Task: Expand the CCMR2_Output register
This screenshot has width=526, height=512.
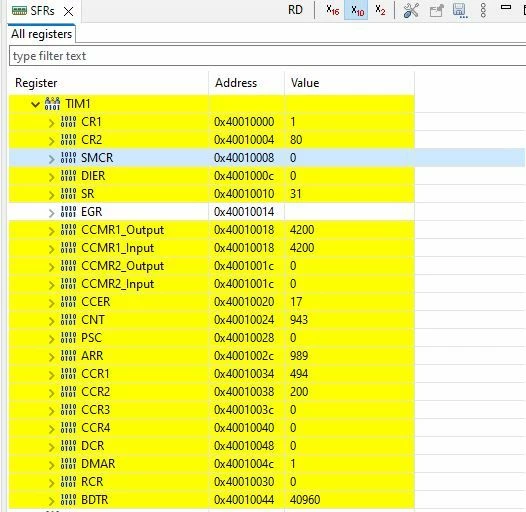Action: point(51,267)
